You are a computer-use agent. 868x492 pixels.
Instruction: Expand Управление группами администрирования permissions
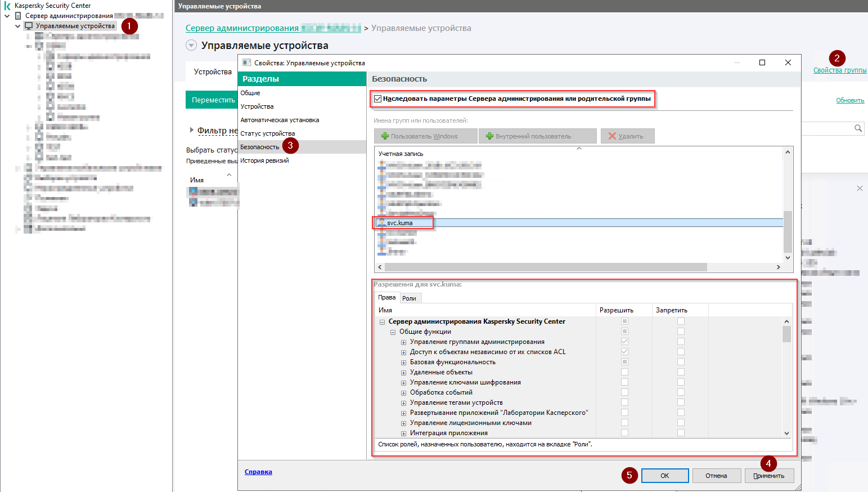click(403, 342)
